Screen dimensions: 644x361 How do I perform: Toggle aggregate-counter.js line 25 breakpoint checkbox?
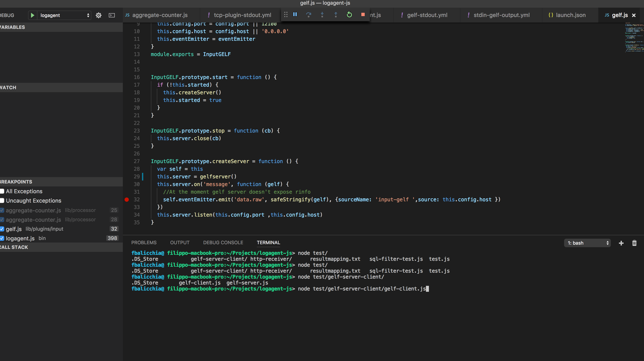[x=2, y=210]
